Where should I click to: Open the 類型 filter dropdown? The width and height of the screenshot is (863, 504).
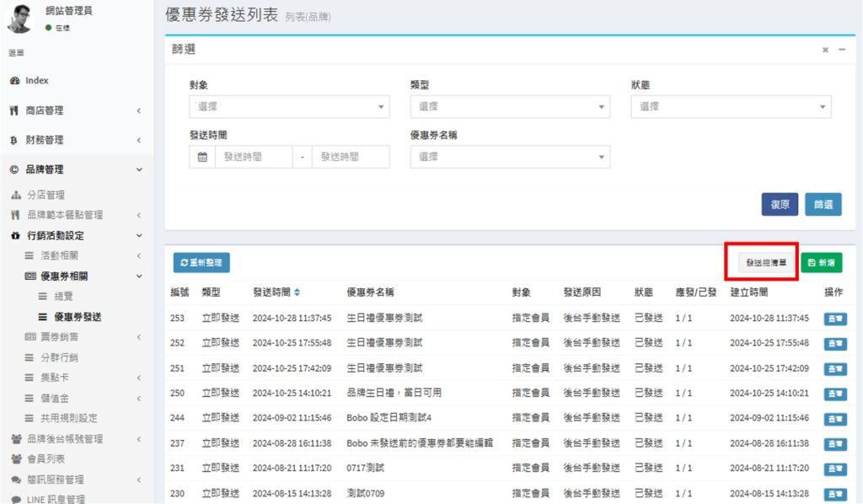[x=510, y=107]
